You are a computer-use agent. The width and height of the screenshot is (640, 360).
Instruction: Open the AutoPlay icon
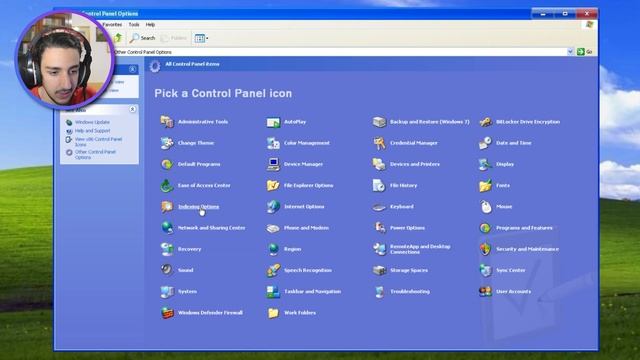coord(273,122)
